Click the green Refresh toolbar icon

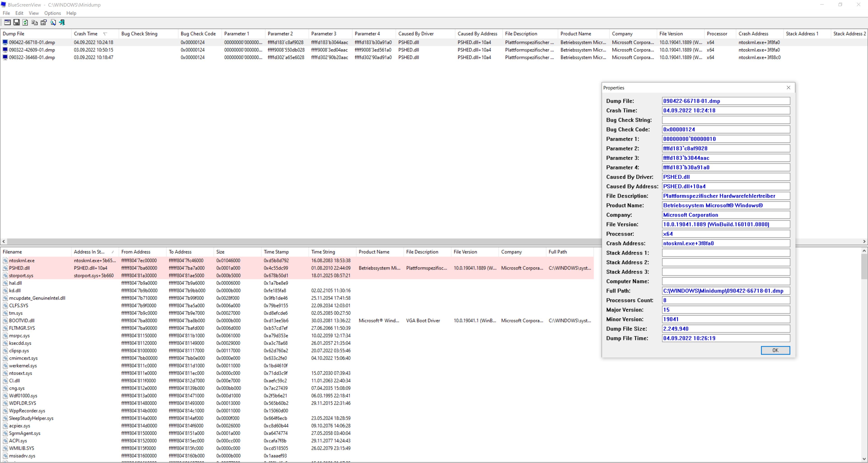pyautogui.click(x=25, y=23)
